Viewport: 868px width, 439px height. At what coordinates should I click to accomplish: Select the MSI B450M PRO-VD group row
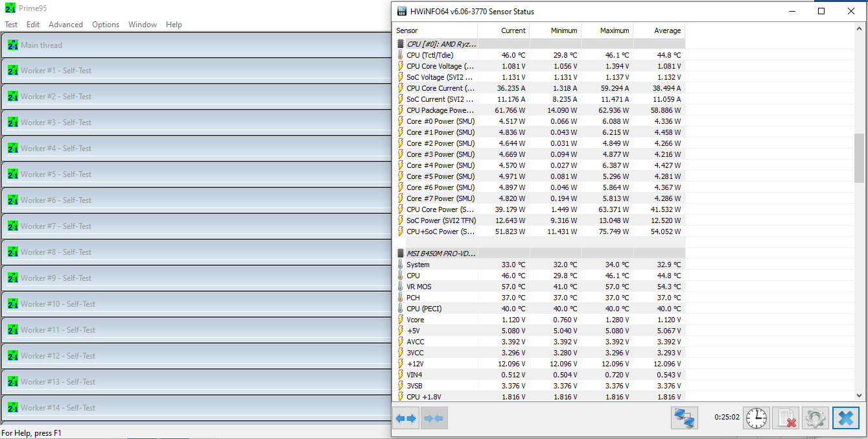539,254
